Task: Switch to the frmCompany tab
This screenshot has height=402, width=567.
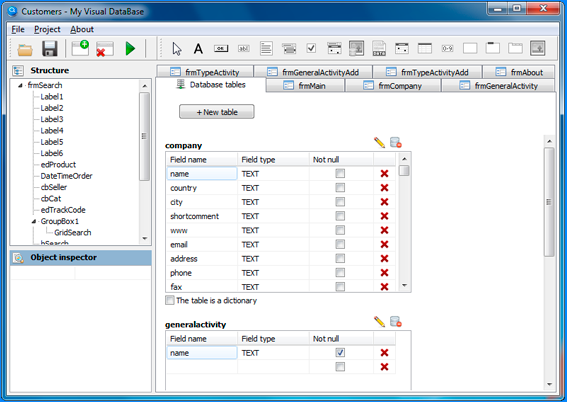Action: pos(393,86)
